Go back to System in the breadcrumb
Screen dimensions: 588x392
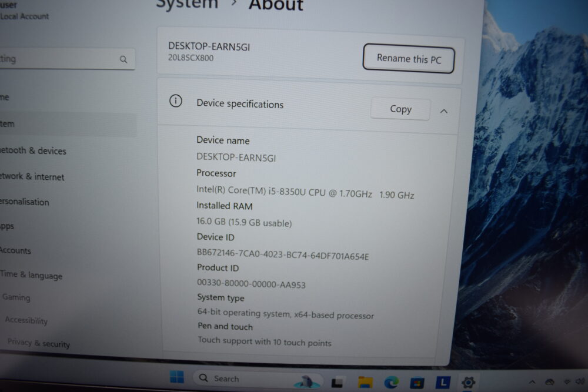[187, 5]
